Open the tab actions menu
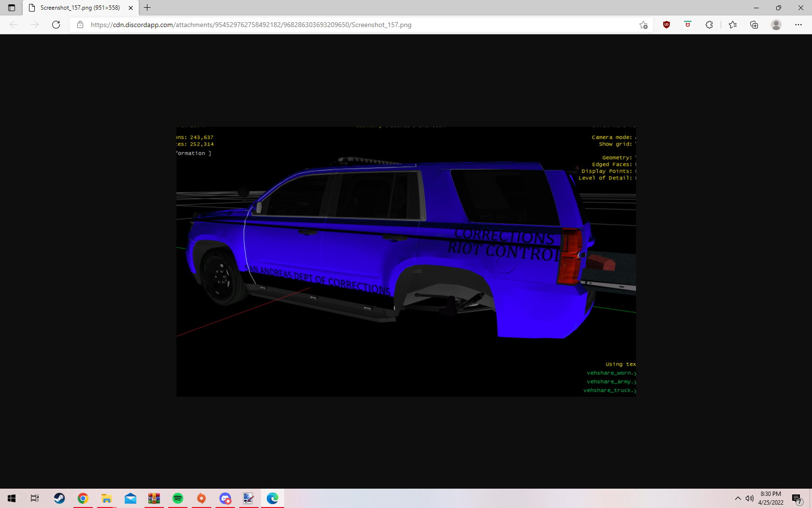Image resolution: width=812 pixels, height=508 pixels. point(12,8)
